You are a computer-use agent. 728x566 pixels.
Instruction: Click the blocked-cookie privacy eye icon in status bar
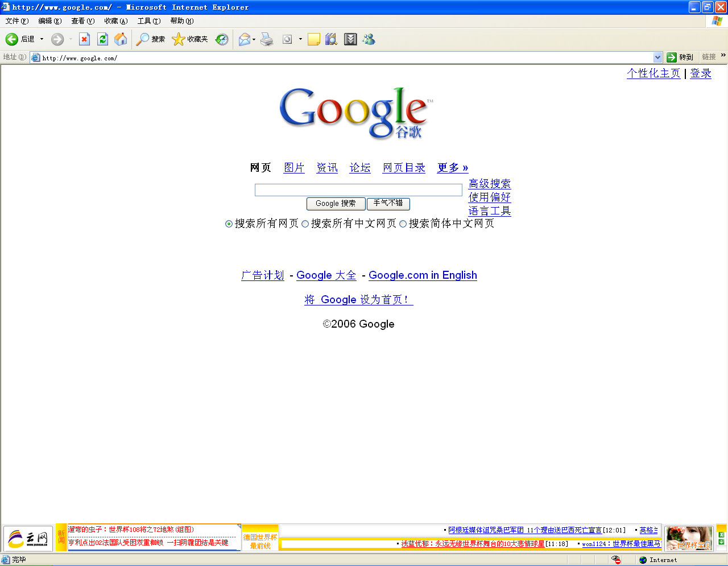(x=616, y=560)
